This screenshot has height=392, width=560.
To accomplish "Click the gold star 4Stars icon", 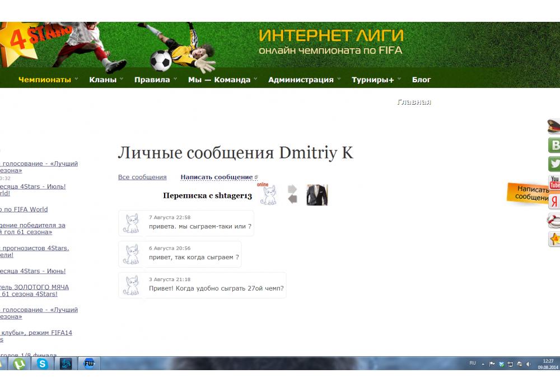I will point(554,239).
